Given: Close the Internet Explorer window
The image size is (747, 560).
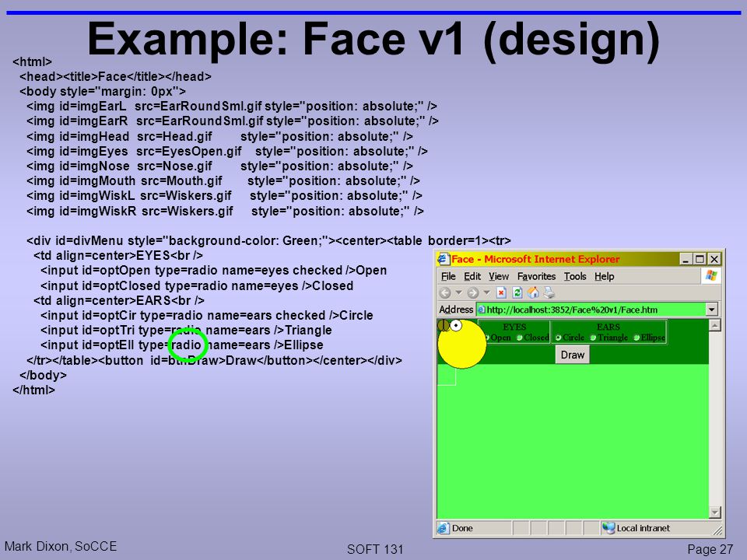Looking at the screenshot, I should point(714,259).
